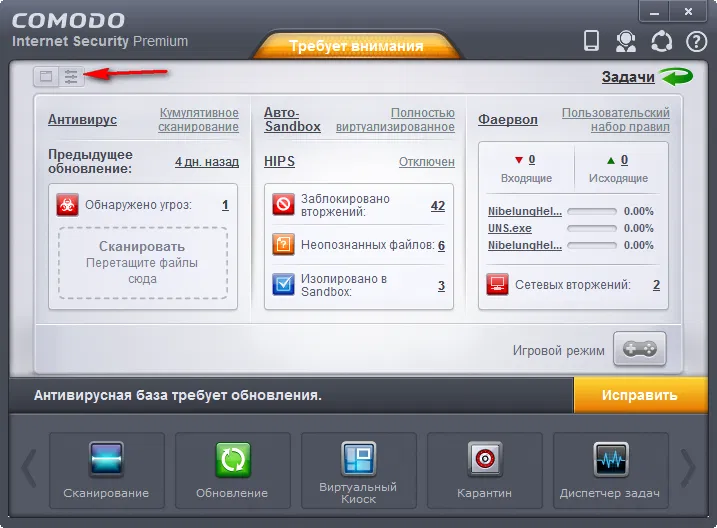Open the Задачи tasks link
The height and width of the screenshot is (528, 717).
pyautogui.click(x=628, y=77)
